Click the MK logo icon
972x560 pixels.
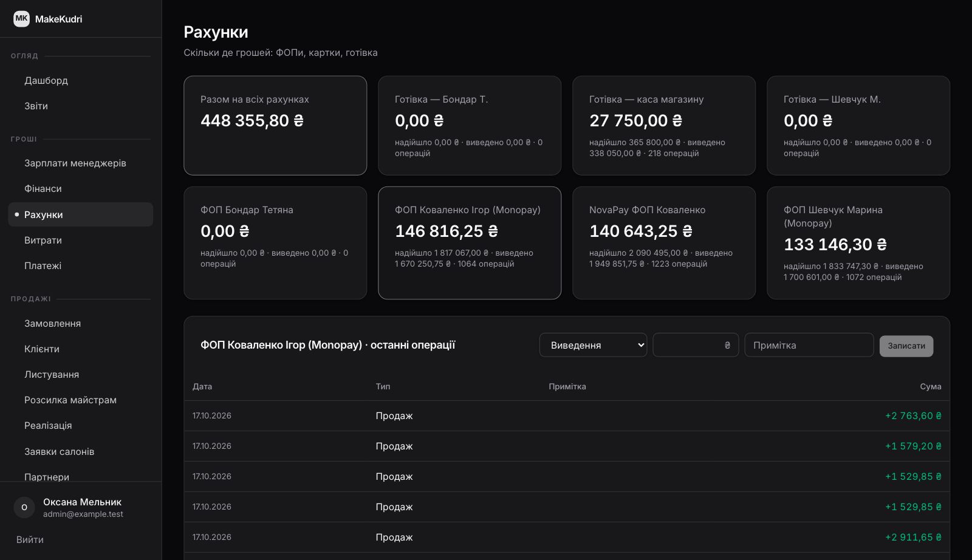21,19
